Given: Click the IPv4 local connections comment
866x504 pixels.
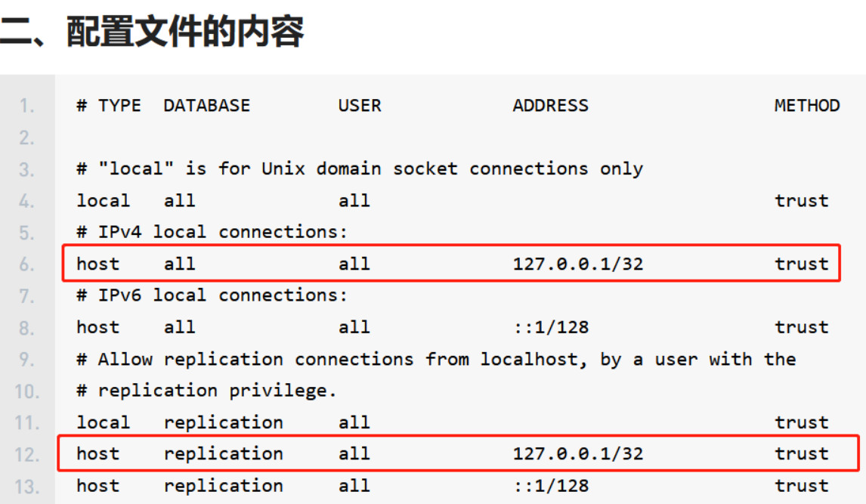Looking at the screenshot, I should [x=212, y=232].
